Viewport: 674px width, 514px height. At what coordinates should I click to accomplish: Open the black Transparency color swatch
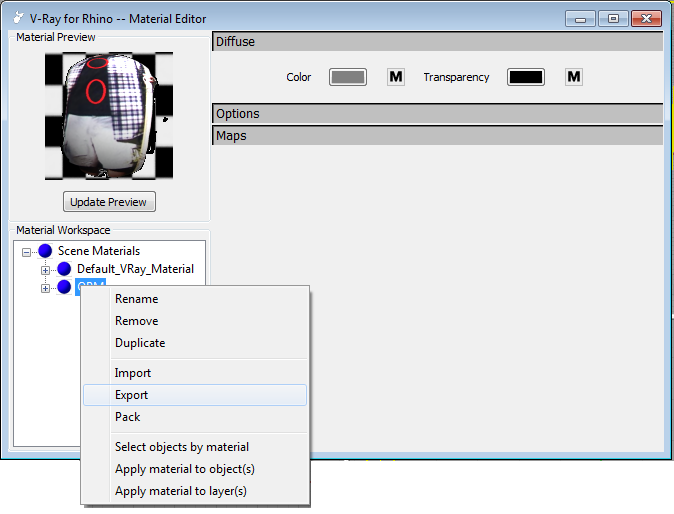[526, 77]
